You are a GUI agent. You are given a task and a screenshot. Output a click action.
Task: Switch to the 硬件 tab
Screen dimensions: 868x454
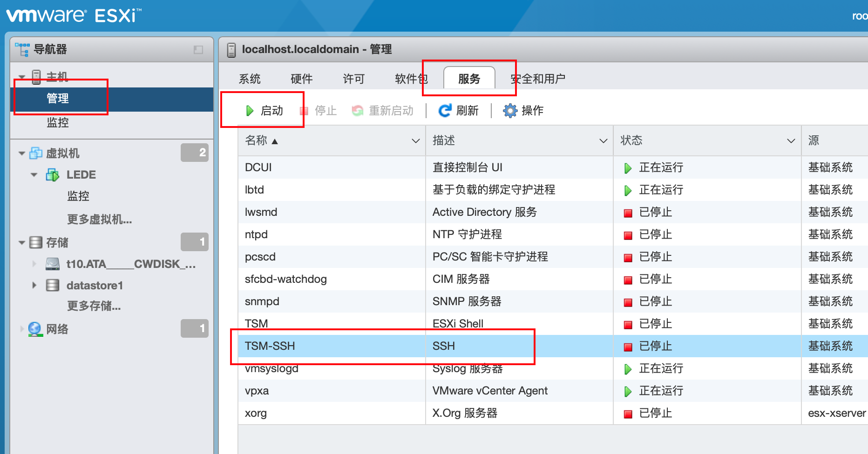(302, 79)
